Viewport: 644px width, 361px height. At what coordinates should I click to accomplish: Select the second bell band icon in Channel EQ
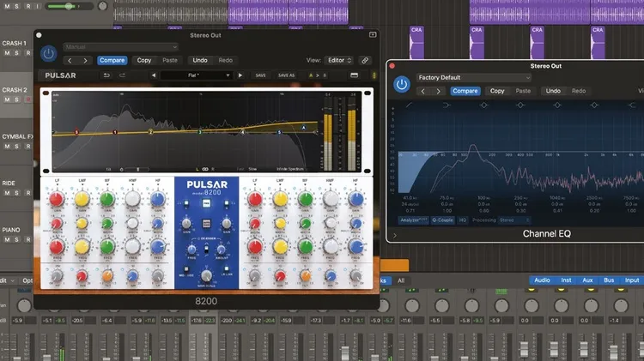point(520,105)
